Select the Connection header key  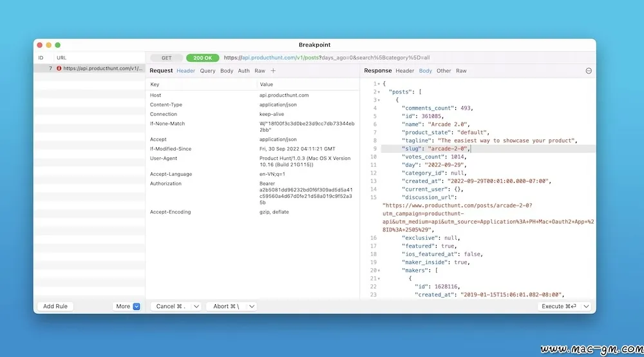pos(164,114)
